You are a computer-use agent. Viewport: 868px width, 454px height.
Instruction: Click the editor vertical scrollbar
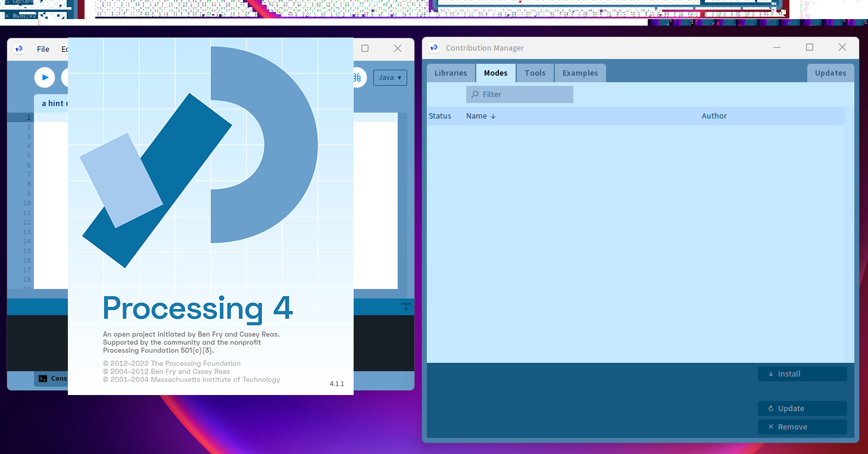(x=402, y=201)
